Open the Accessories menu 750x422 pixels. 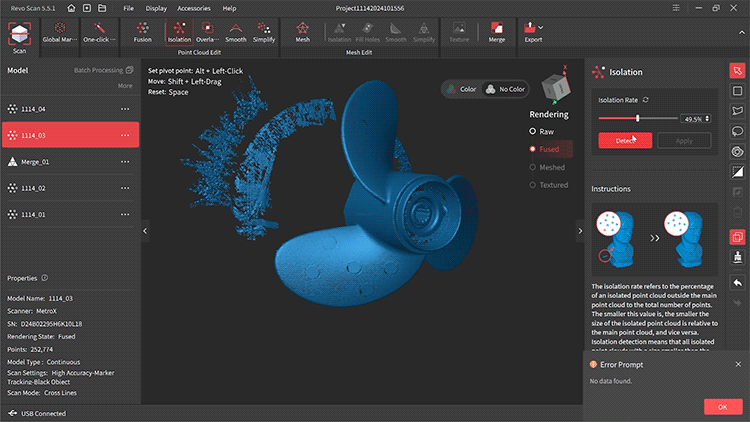pyautogui.click(x=193, y=7)
